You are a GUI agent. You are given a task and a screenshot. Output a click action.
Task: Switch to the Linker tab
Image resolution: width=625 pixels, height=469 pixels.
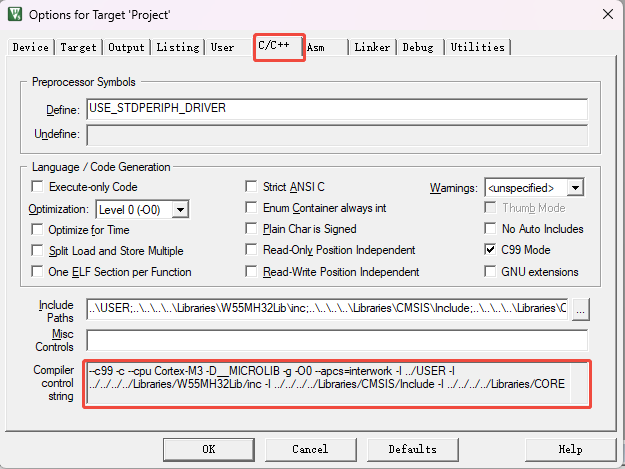coord(372,47)
